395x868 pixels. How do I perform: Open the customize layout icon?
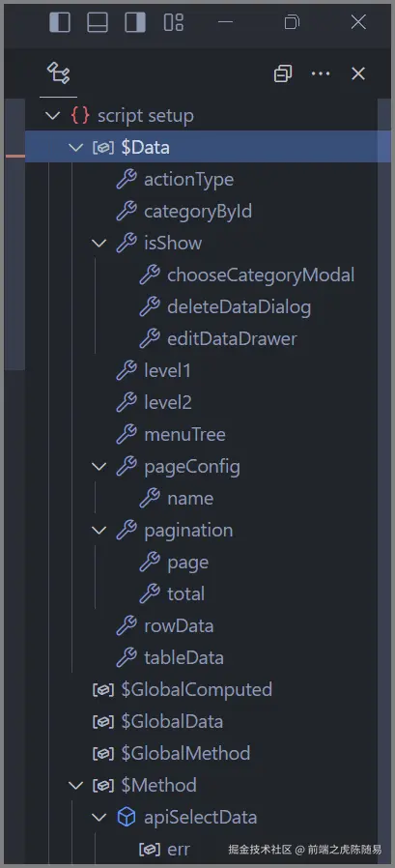tap(173, 22)
